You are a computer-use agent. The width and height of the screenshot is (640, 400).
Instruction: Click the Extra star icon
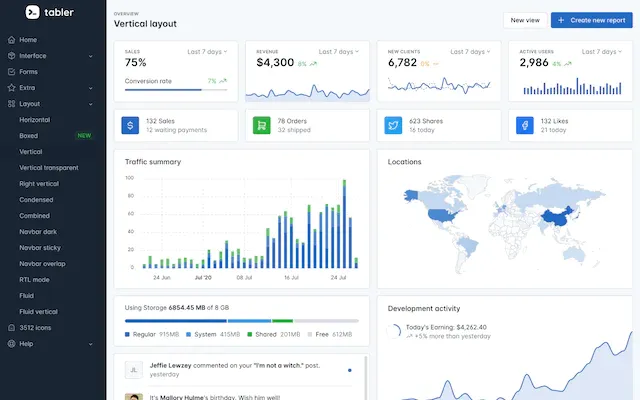click(x=11, y=87)
